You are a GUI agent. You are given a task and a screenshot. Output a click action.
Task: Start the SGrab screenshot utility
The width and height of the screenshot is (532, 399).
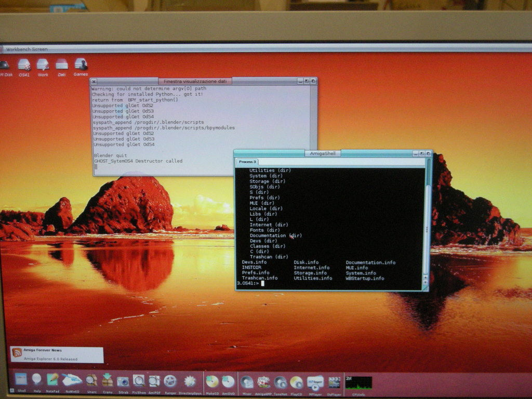pos(123,381)
